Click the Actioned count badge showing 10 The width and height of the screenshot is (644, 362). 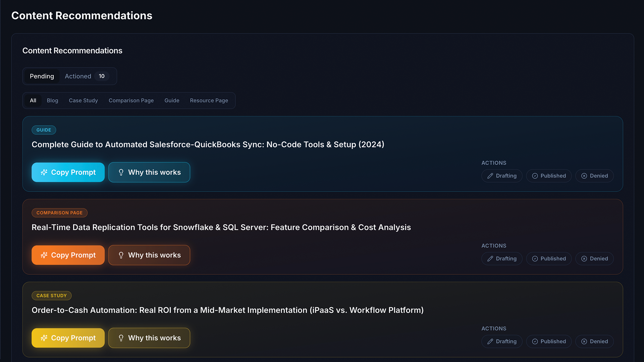click(102, 76)
